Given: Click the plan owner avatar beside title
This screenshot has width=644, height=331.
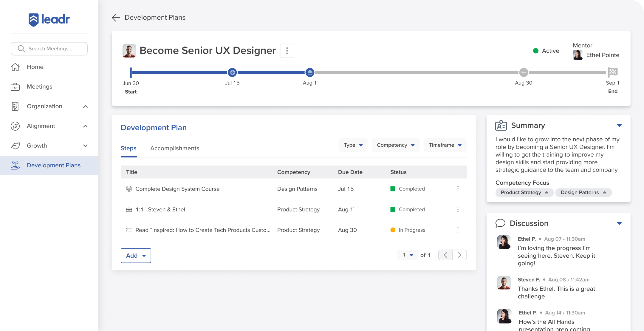Looking at the screenshot, I should click(x=129, y=51).
